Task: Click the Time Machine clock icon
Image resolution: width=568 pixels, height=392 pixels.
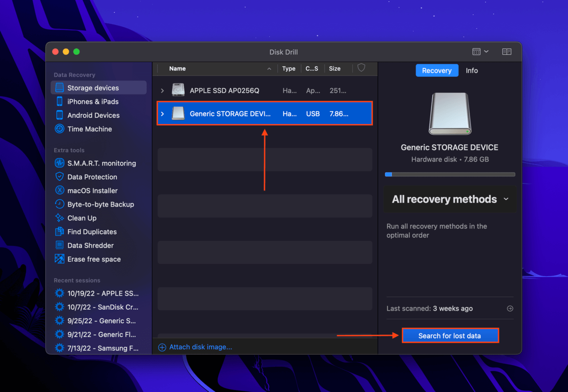Action: 60,129
